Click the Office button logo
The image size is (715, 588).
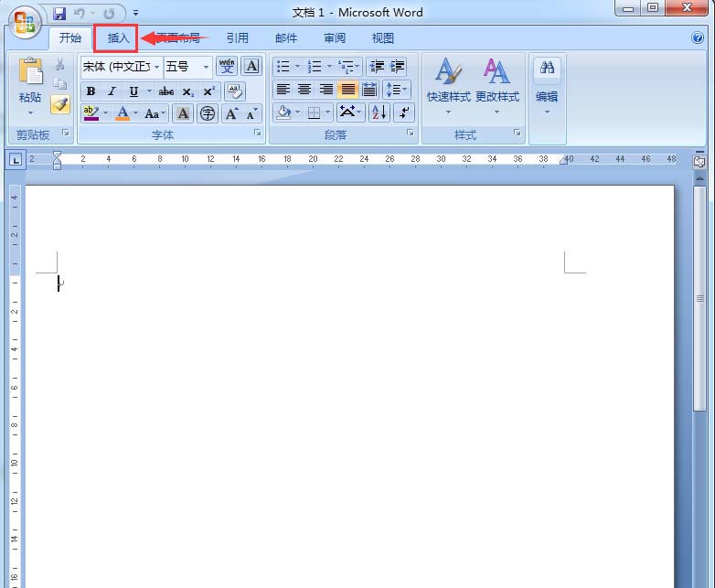pyautogui.click(x=24, y=21)
